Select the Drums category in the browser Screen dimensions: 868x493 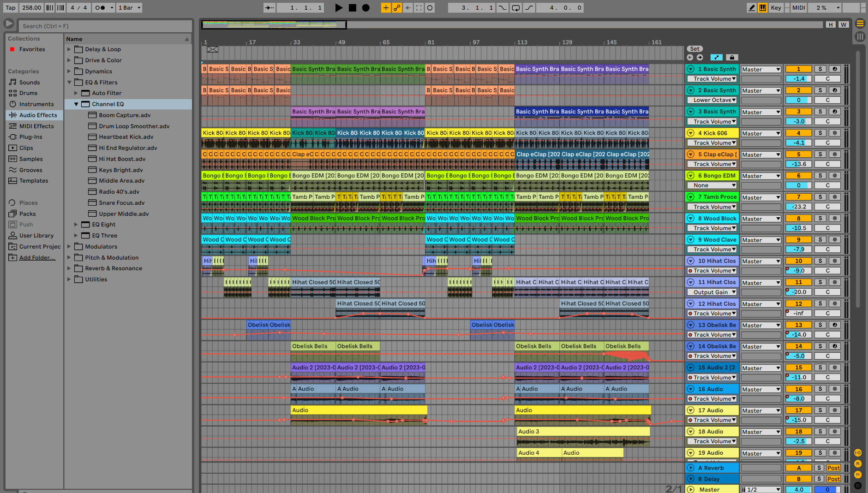pos(28,93)
